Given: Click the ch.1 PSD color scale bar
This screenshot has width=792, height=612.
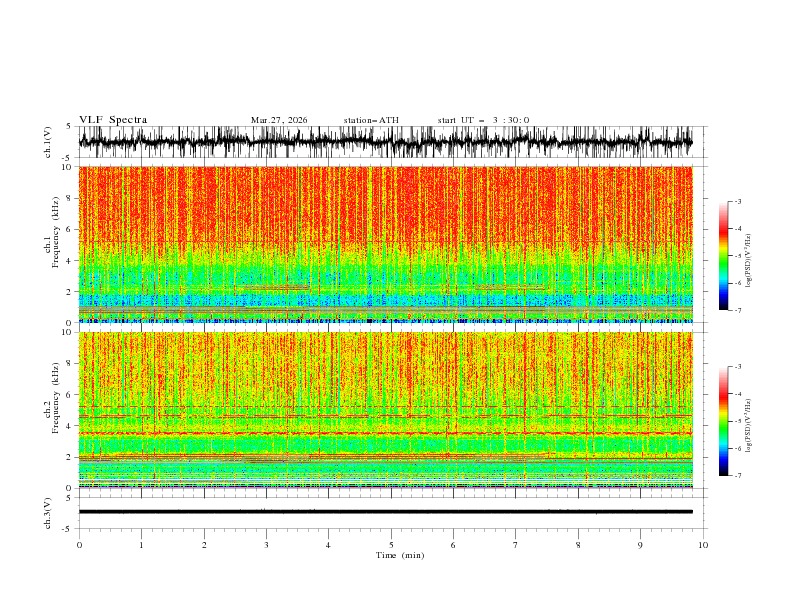Looking at the screenshot, I should click(723, 256).
